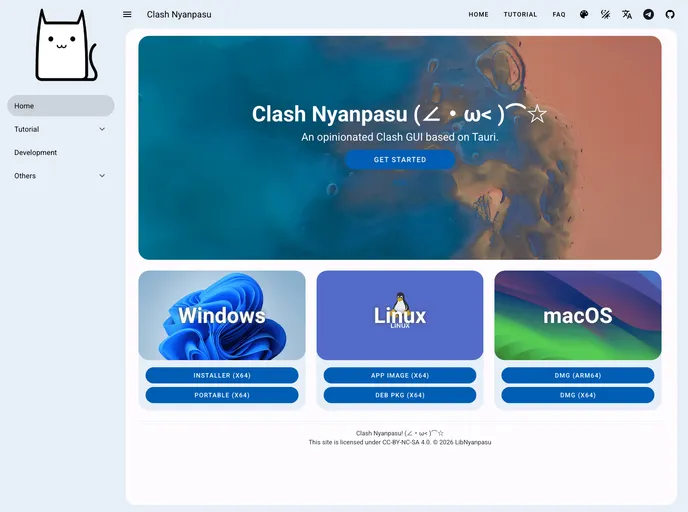Image resolution: width=688 pixels, height=512 pixels.
Task: Expand the Others sidebar chevron
Action: click(102, 175)
